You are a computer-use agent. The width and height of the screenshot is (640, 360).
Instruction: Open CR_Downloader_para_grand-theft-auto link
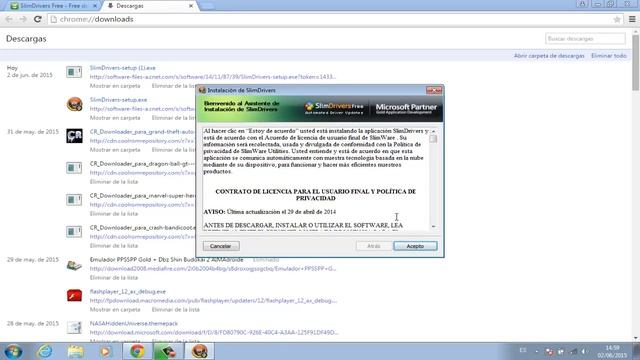(x=142, y=131)
